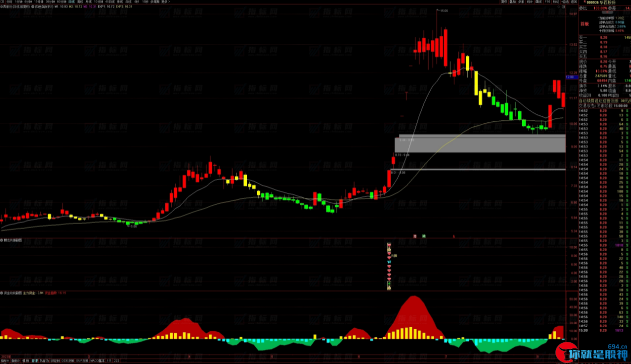
Task: Select the 指标B template tab
Action: pos(16,361)
